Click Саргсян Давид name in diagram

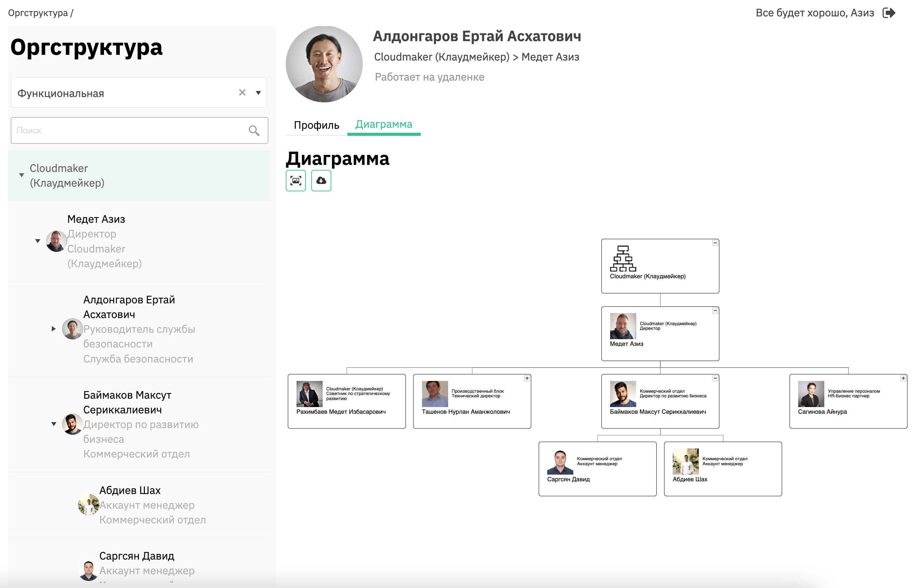(568, 479)
